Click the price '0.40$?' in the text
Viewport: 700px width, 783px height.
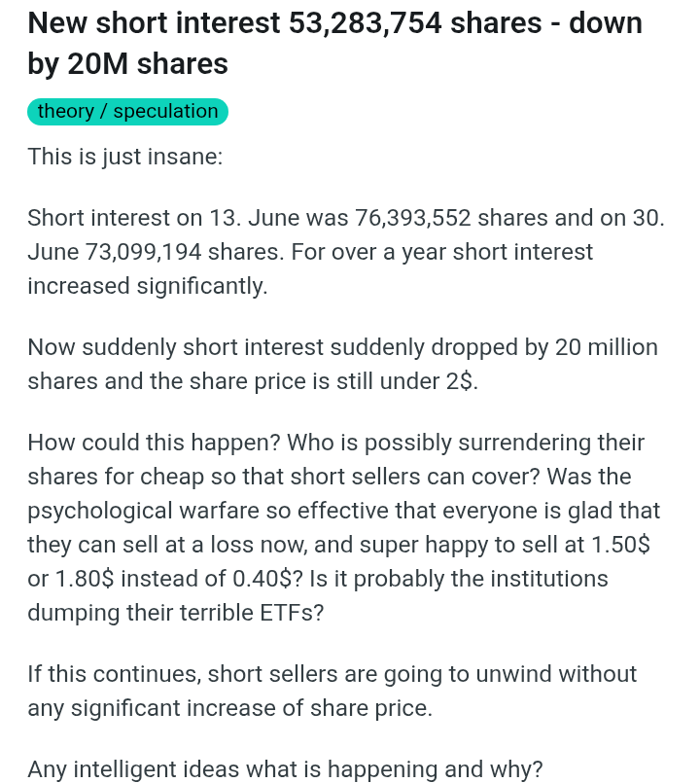(x=267, y=579)
